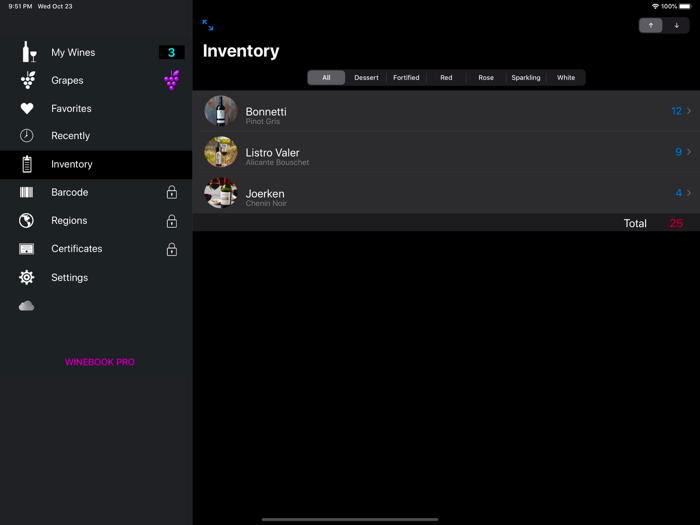
Task: Open the locked Regions section
Action: click(x=96, y=221)
